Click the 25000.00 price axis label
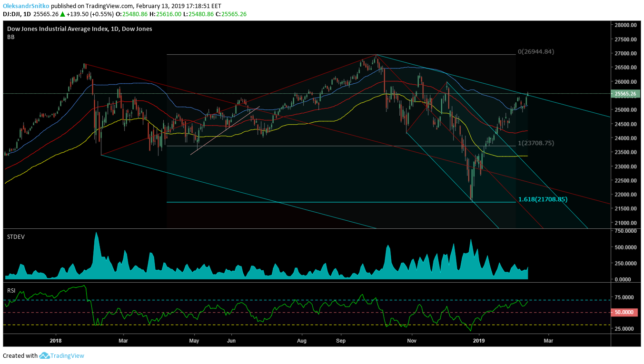 tap(625, 110)
